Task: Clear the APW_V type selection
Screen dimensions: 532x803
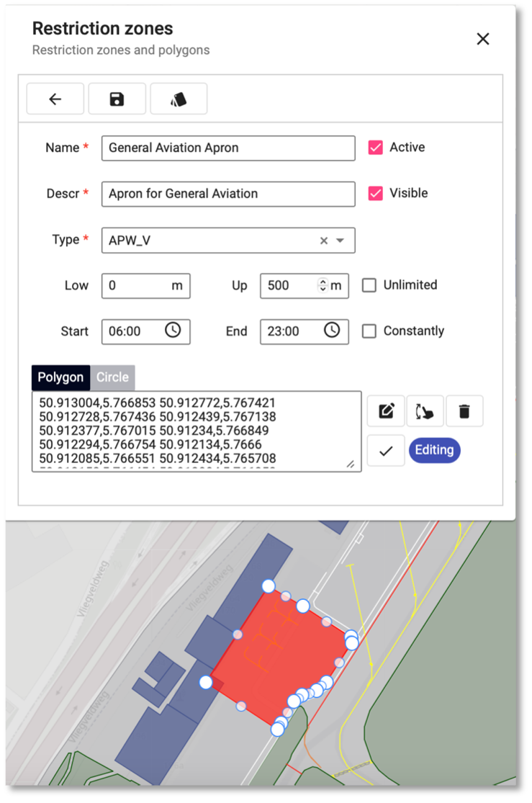Action: [x=324, y=241]
